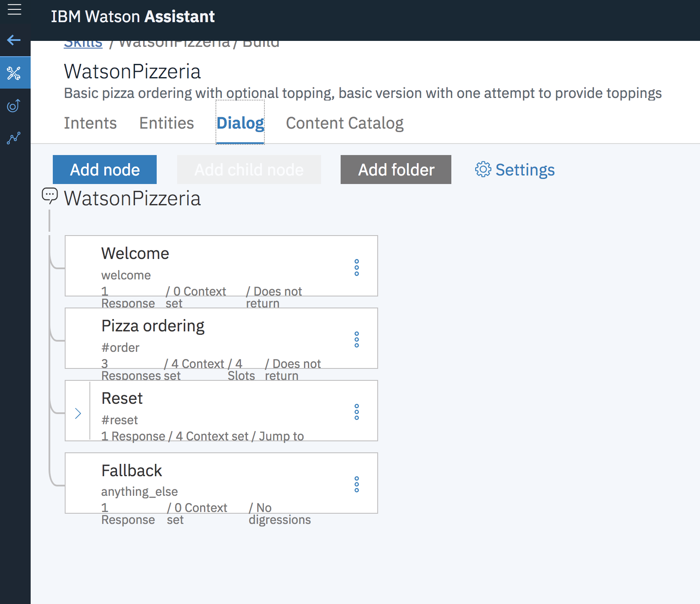Screen dimensions: 700x604
Task: Switch to the Entities tab
Action: (x=166, y=123)
